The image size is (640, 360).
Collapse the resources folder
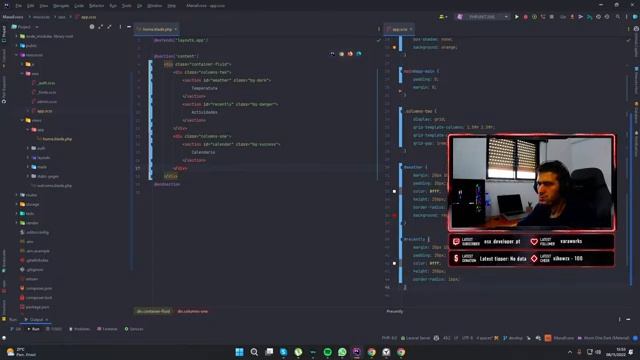(17, 55)
